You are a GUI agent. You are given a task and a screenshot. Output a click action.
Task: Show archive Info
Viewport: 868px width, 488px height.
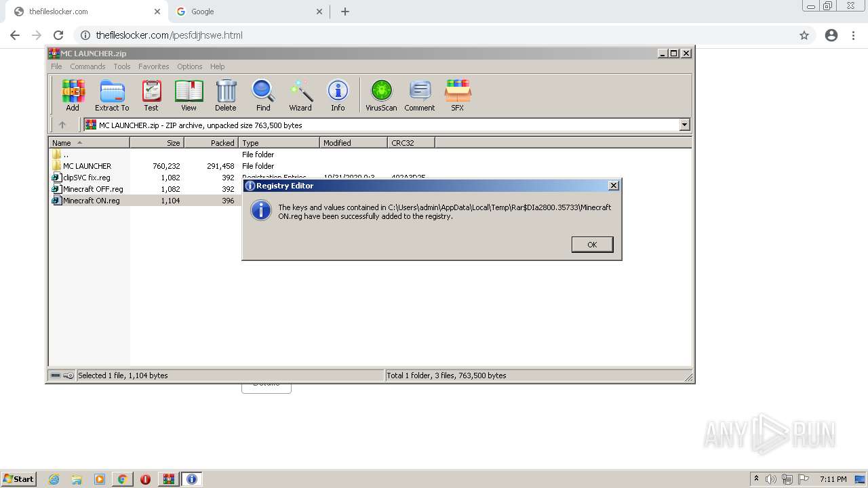[x=338, y=95]
